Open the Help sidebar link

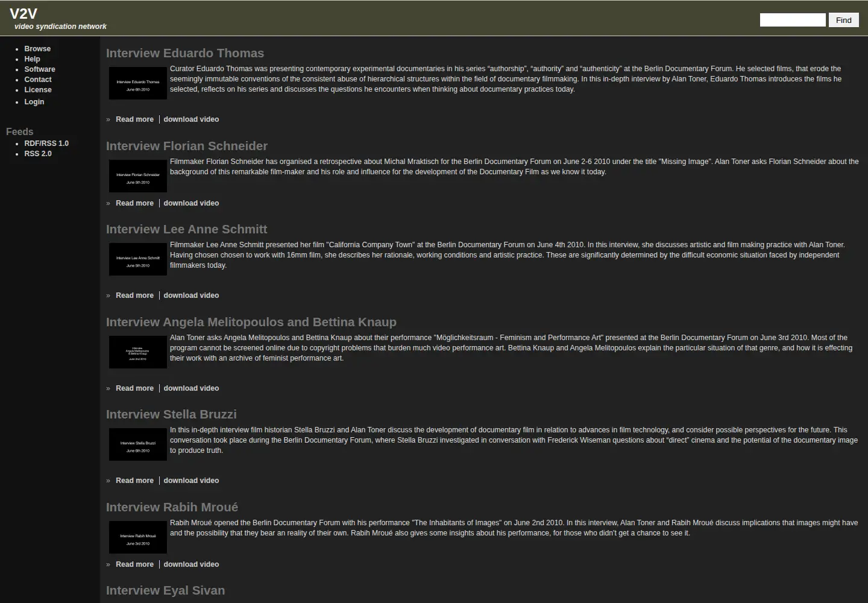coord(32,59)
